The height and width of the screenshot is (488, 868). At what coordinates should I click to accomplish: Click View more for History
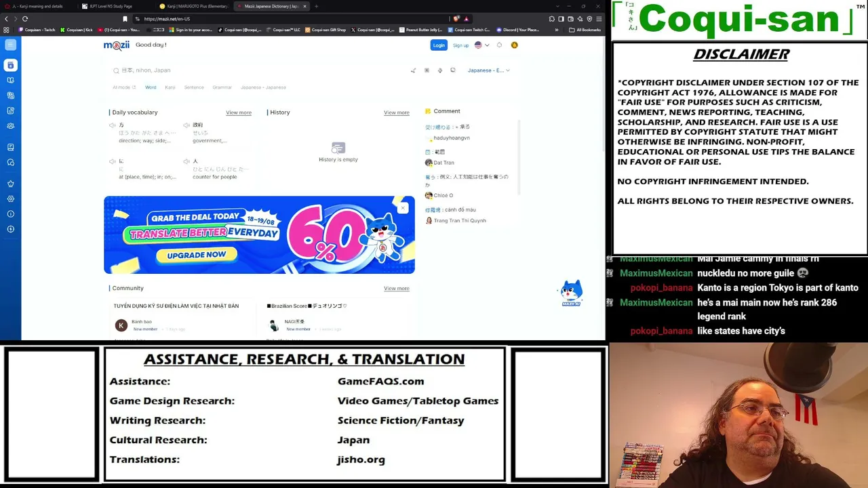tap(397, 113)
